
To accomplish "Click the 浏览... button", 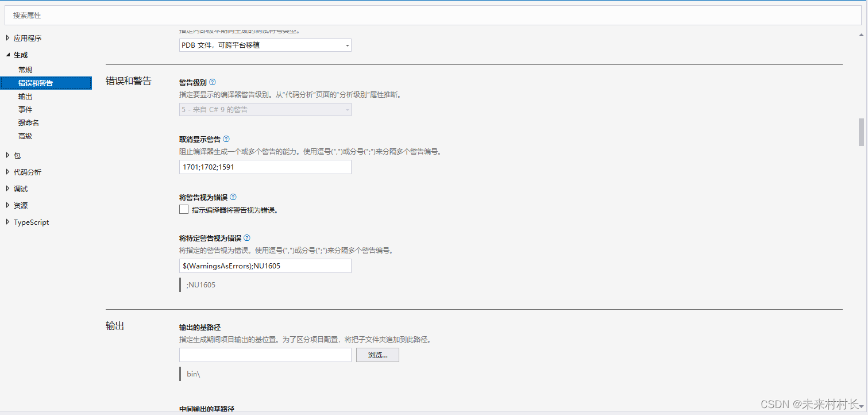I will click(377, 355).
